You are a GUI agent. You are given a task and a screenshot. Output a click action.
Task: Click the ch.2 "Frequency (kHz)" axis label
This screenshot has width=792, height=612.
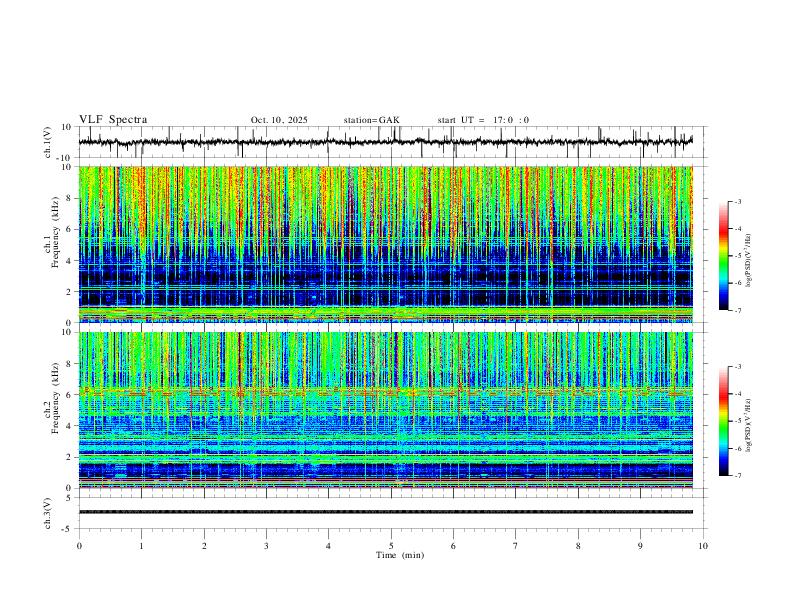(55, 397)
